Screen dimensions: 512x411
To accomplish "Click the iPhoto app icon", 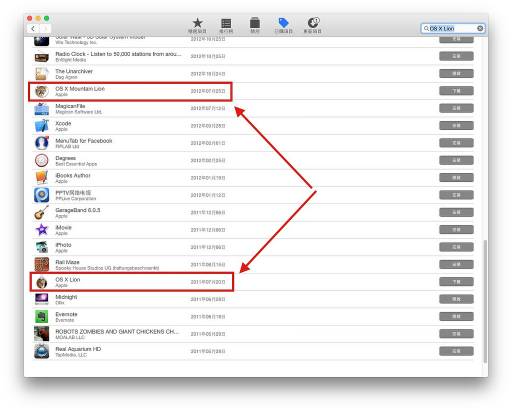I will coord(42,247).
